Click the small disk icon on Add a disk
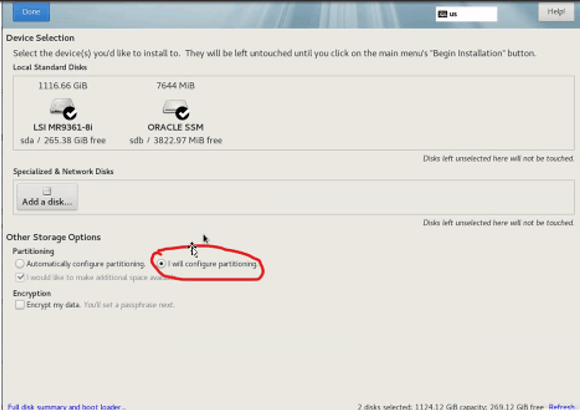The width and height of the screenshot is (580, 410). point(47,191)
